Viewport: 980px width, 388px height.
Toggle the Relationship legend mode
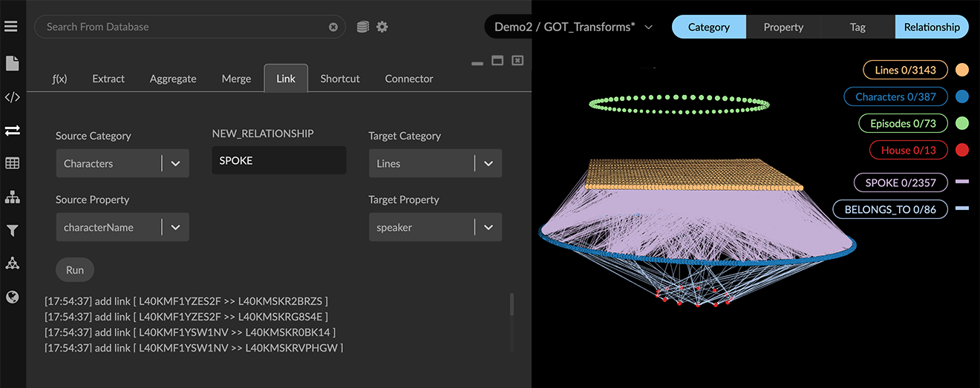[932, 27]
